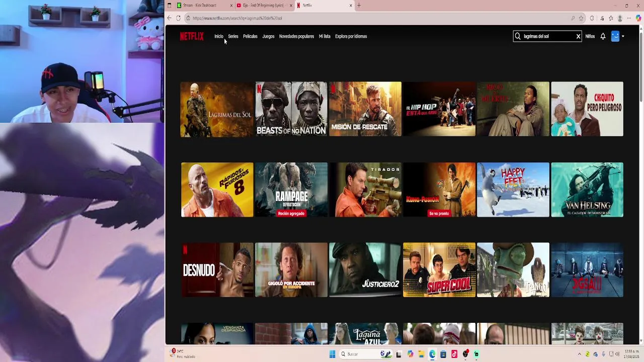The width and height of the screenshot is (644, 362).
Task: Open Series section
Action: click(x=233, y=36)
